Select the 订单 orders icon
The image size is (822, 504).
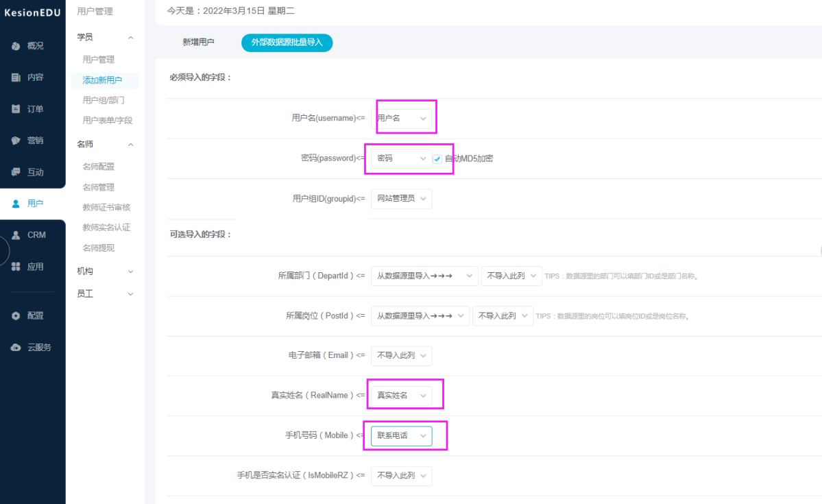[16, 109]
